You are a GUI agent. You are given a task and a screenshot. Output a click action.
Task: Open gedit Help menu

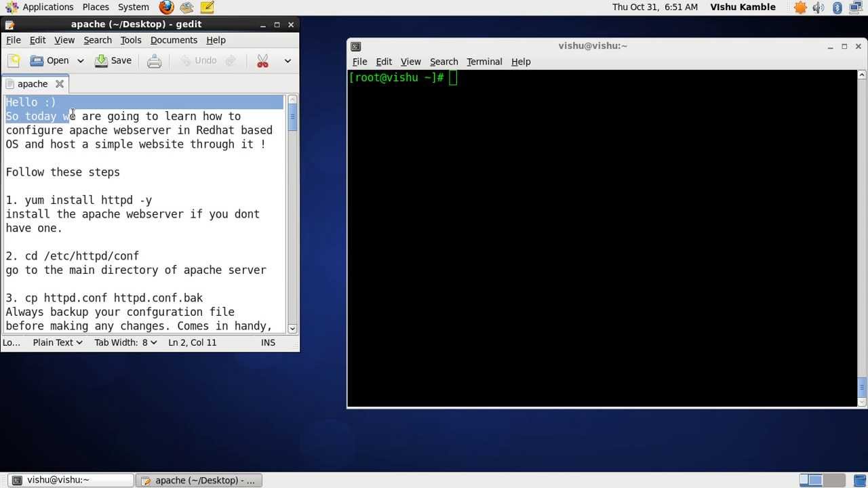[216, 40]
